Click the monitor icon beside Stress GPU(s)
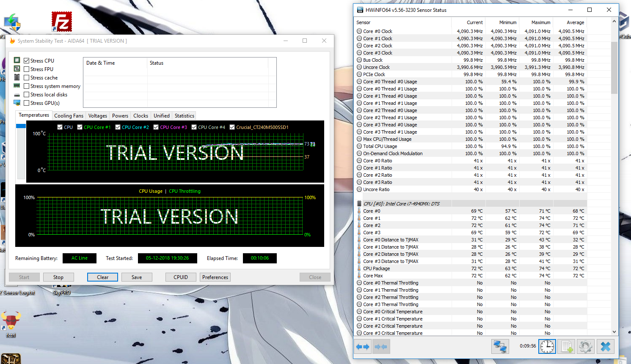Screen dimensions: 631x364 (x=17, y=103)
